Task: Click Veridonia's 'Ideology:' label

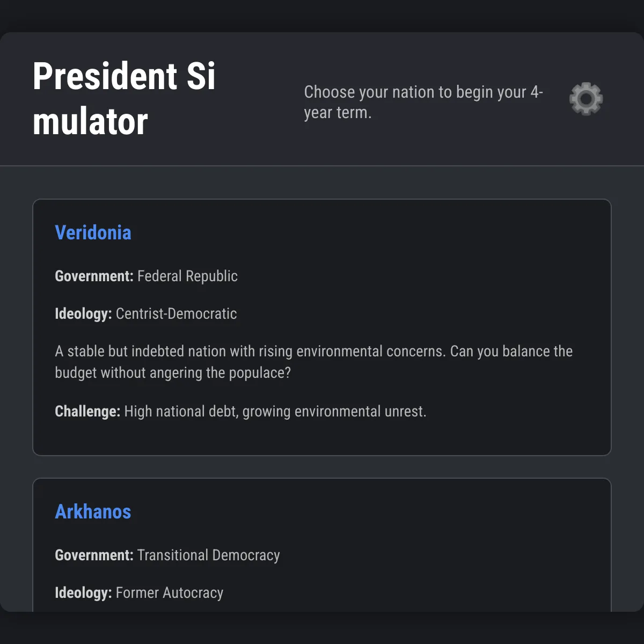Action: click(83, 314)
